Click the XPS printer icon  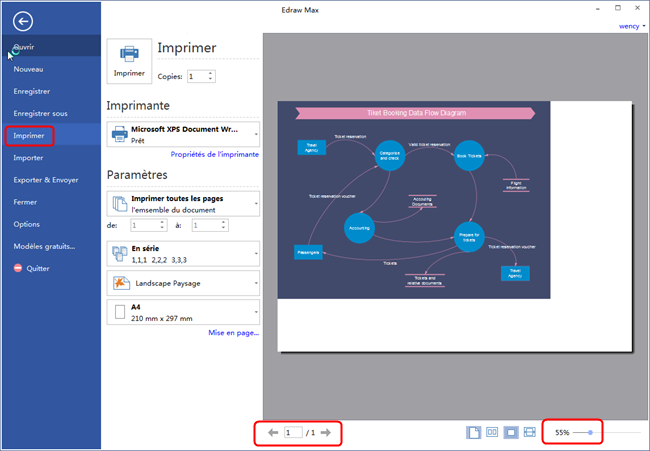120,134
